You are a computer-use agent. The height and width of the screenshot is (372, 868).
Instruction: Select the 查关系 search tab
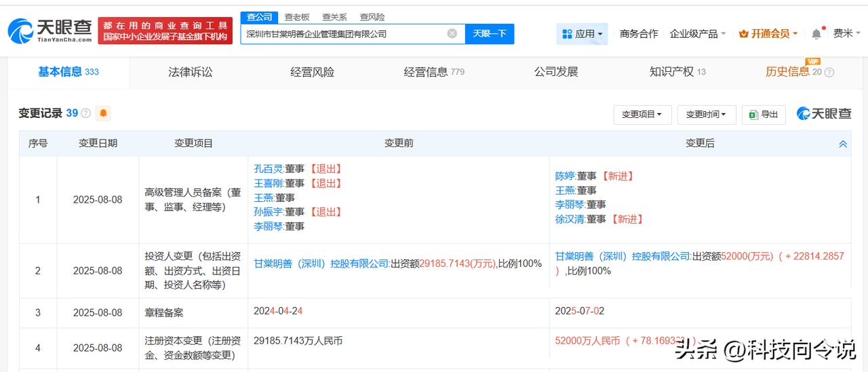coord(334,17)
